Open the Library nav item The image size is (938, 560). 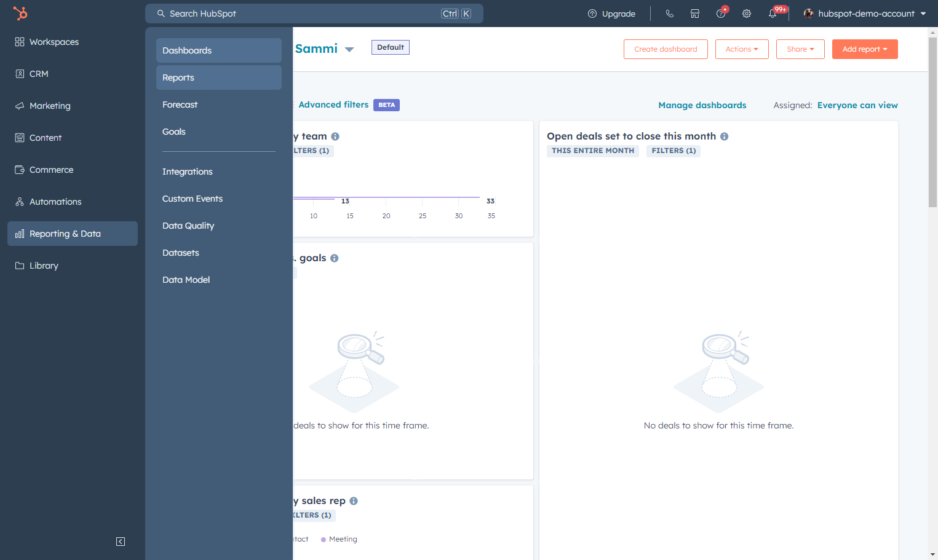pyautogui.click(x=73, y=266)
